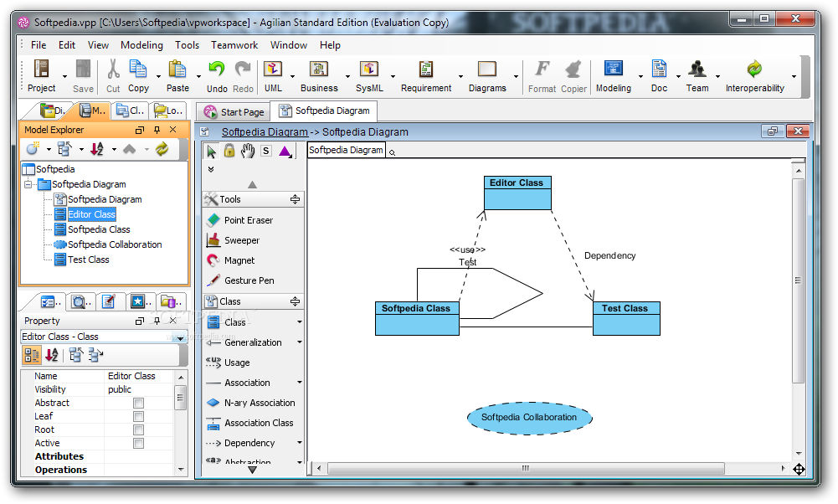Click the Name property value field
838x504 pixels.
139,376
